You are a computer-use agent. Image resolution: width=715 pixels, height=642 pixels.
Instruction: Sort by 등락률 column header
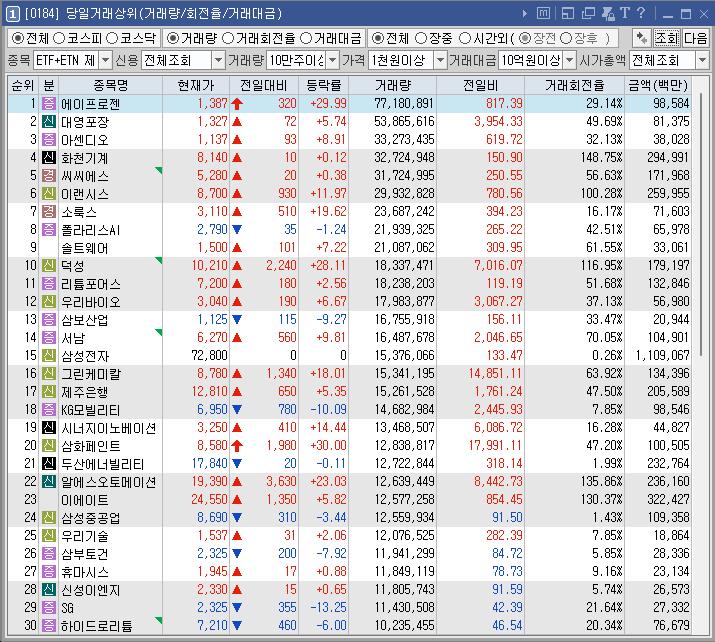[x=324, y=85]
